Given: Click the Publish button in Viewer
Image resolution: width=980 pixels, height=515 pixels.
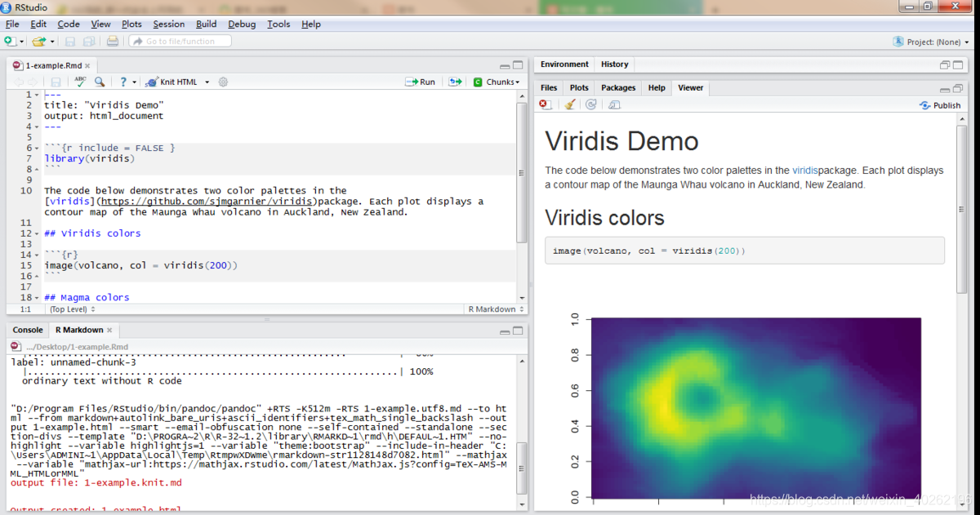Looking at the screenshot, I should click(x=941, y=105).
